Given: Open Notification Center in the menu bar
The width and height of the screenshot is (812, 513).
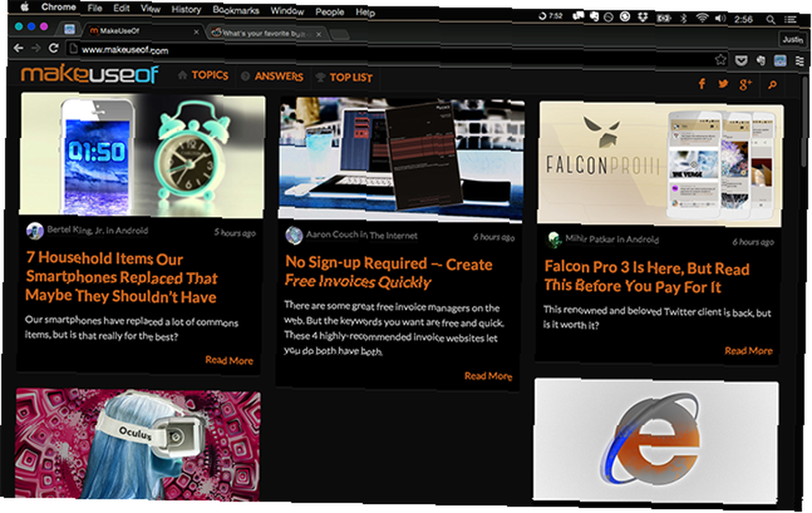Looking at the screenshot, I should [790, 19].
